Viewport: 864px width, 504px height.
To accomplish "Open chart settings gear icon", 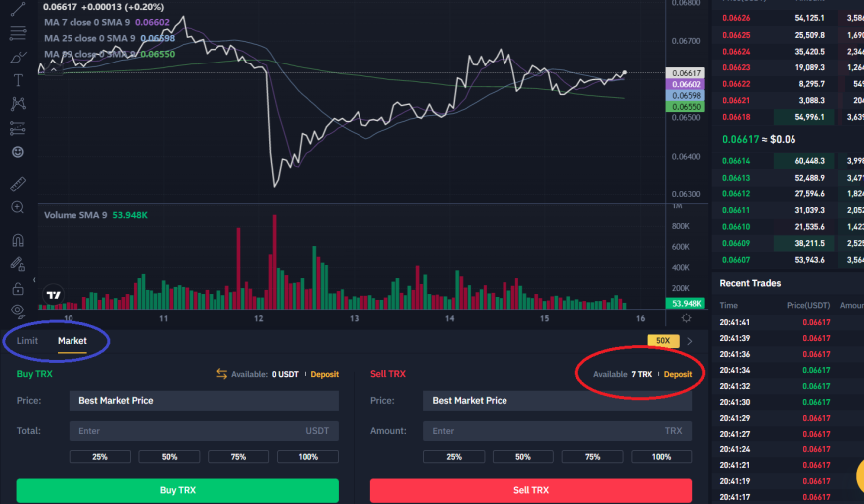I will [686, 318].
